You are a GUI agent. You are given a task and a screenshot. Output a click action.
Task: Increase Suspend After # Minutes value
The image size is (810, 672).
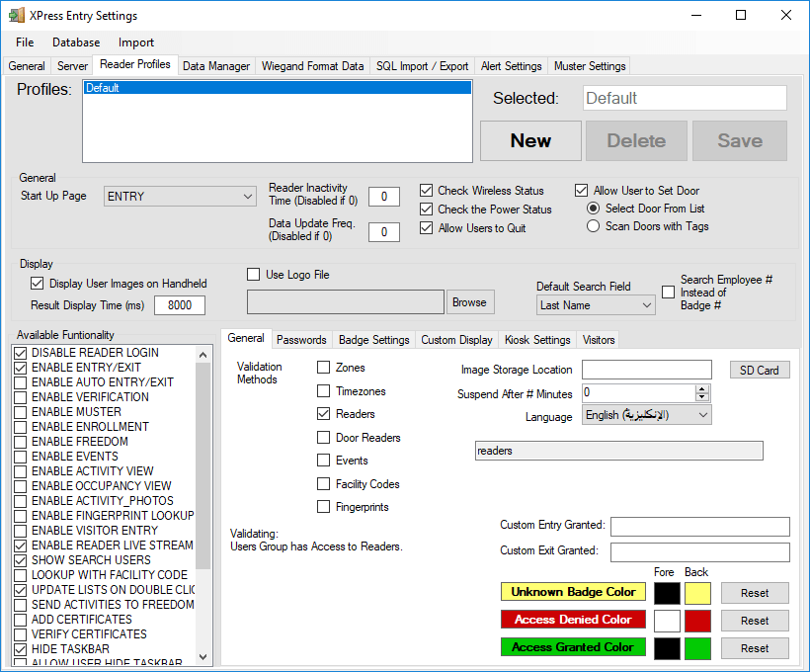pos(701,389)
